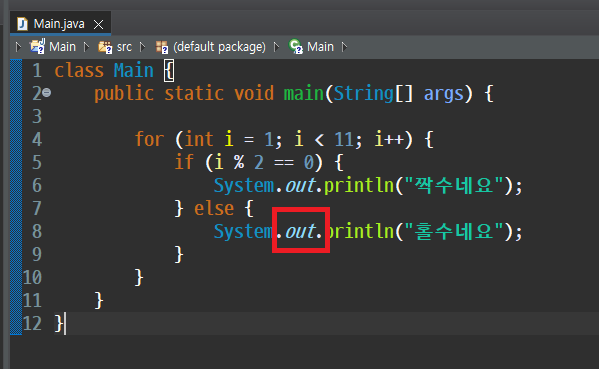Click line number 4 in the gutter
The height and width of the screenshot is (369, 599).
pyautogui.click(x=37, y=139)
